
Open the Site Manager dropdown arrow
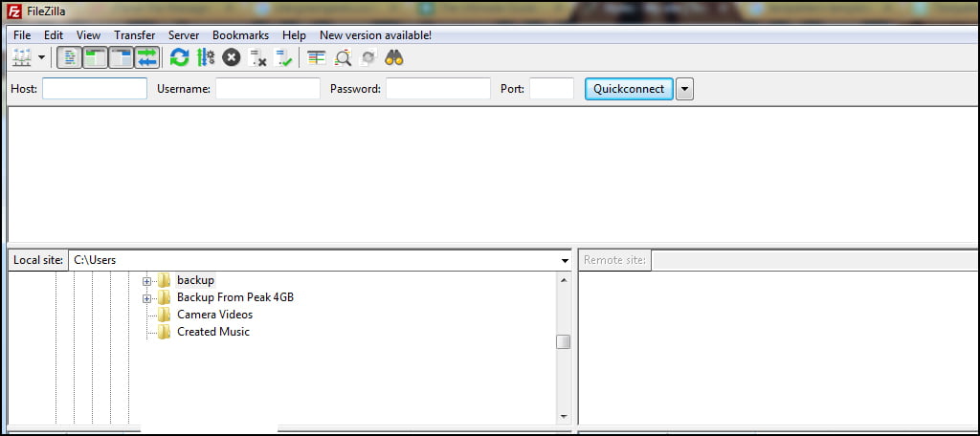pyautogui.click(x=41, y=58)
